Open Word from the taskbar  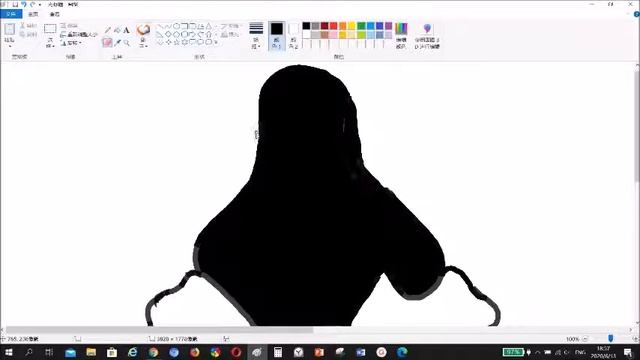(x=360, y=352)
